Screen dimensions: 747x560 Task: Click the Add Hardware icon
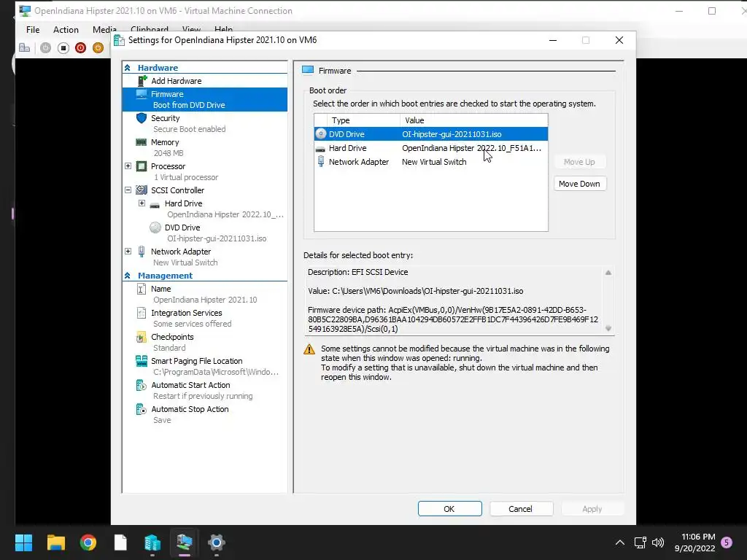point(142,80)
